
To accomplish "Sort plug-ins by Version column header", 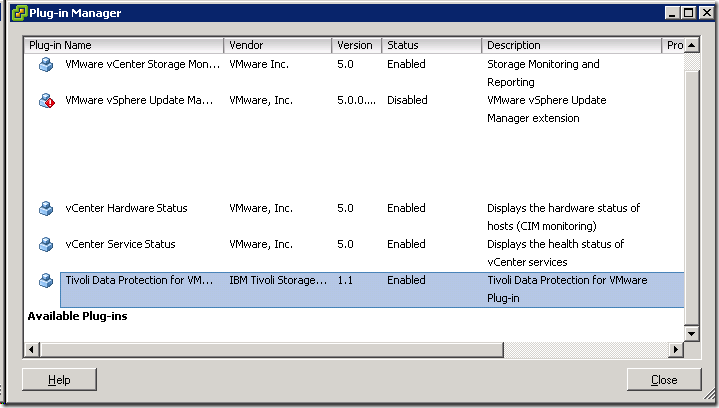I will (x=356, y=45).
